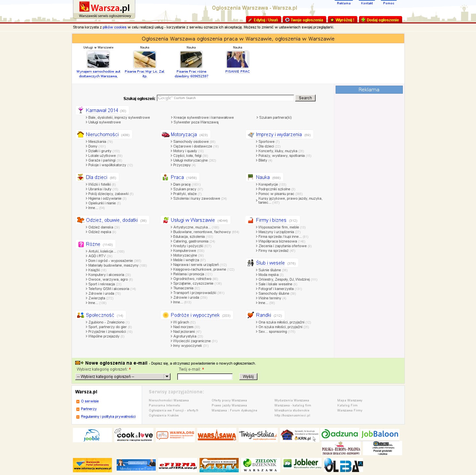Open the Samochody osobowe subcategory link
Image resolution: width=476 pixels, height=475 pixels.
pyautogui.click(x=191, y=142)
